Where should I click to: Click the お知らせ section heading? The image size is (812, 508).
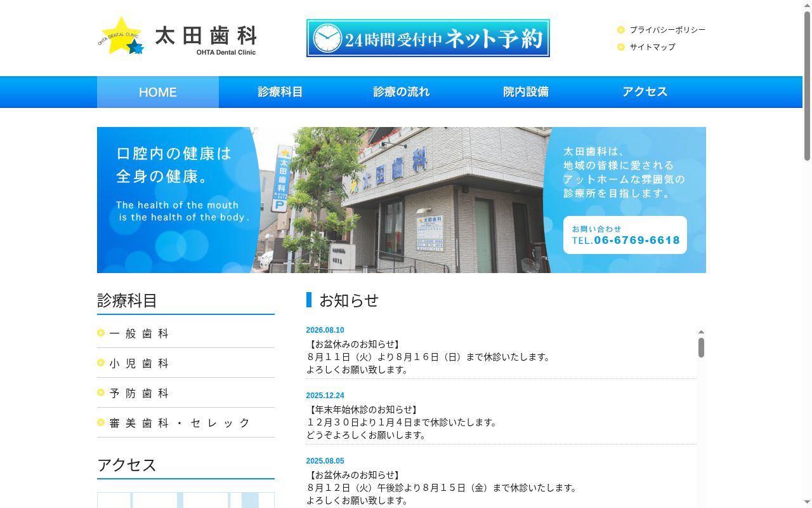[x=349, y=300]
